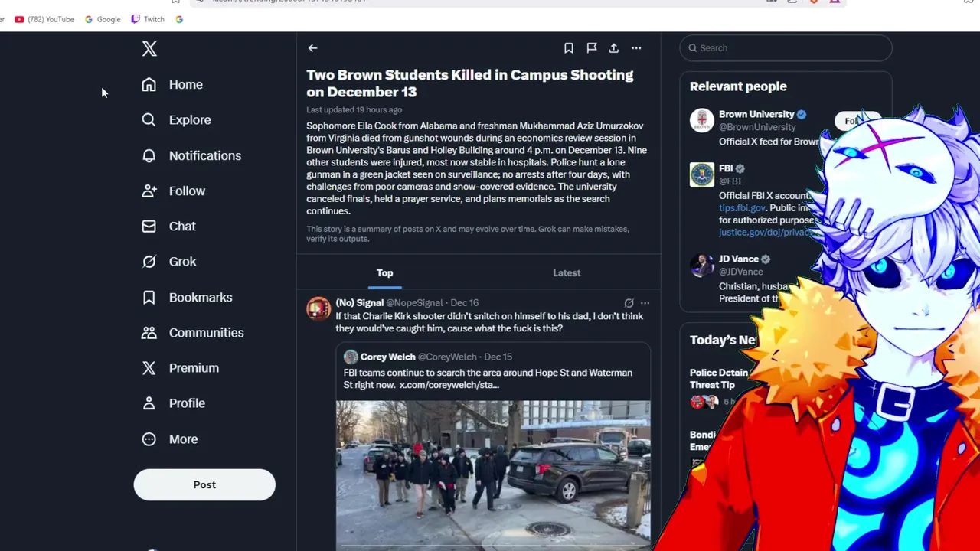
Task: Click the Grok explain icon on the post
Action: click(x=629, y=303)
